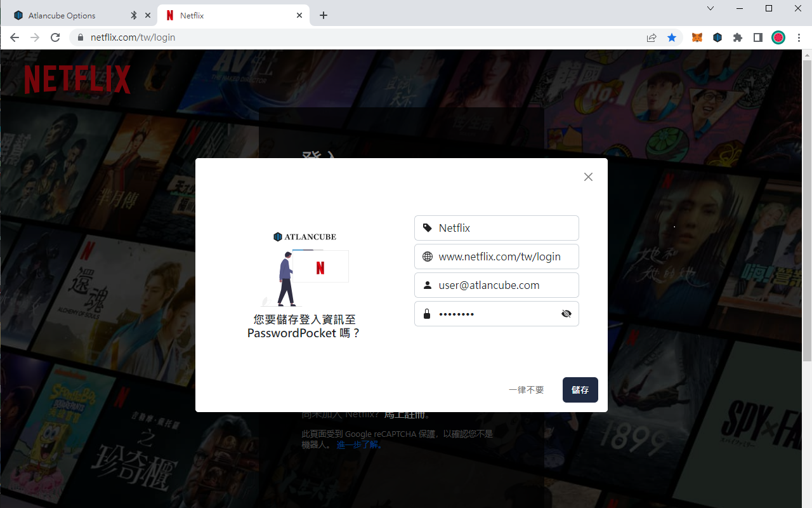
Task: Go back to previous page
Action: point(15,37)
